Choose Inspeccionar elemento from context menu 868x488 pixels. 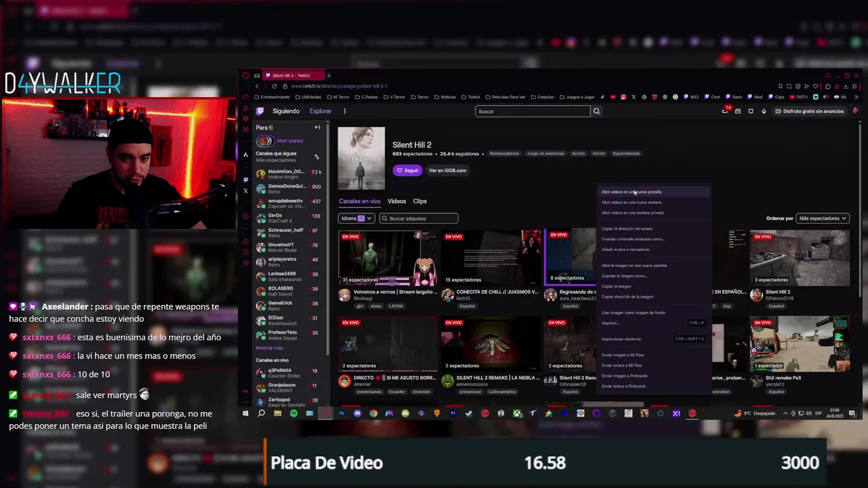(653, 339)
